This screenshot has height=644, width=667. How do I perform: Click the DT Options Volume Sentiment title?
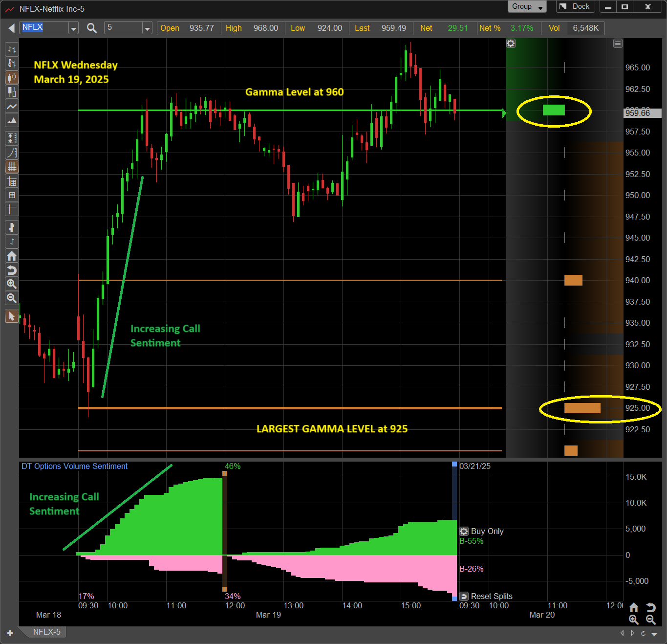point(74,466)
